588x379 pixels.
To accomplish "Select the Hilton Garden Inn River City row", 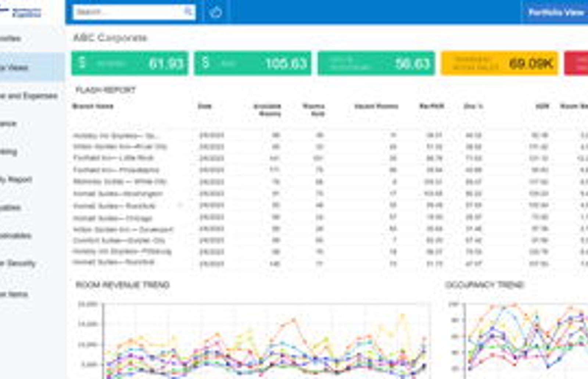I will (330, 147).
